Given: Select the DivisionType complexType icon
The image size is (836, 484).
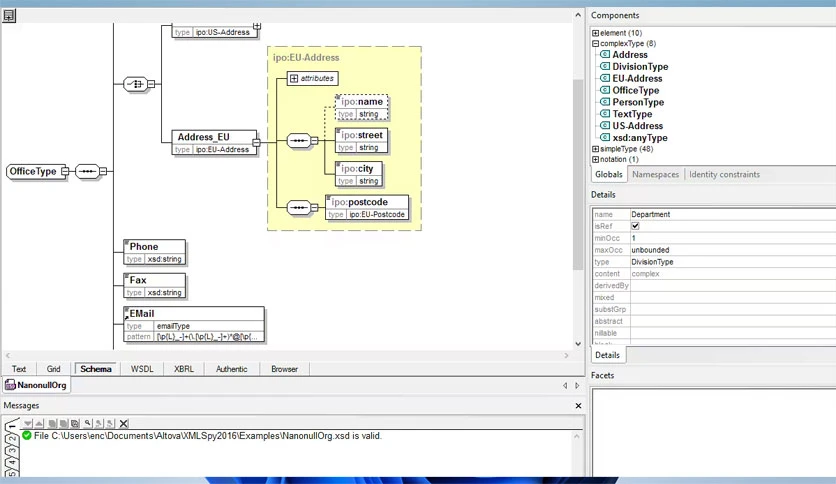Looking at the screenshot, I should tap(605, 66).
